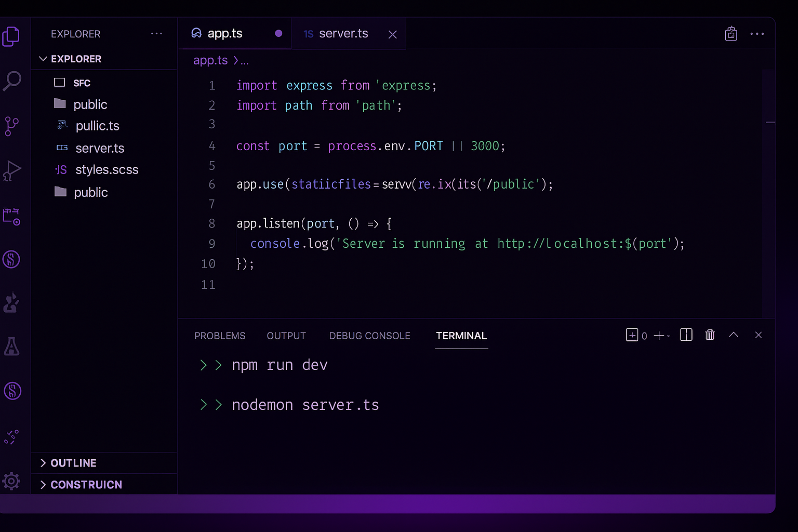Viewport: 798px width, 532px height.
Task: Click 'npm run dev' terminal line
Action: 280,365
